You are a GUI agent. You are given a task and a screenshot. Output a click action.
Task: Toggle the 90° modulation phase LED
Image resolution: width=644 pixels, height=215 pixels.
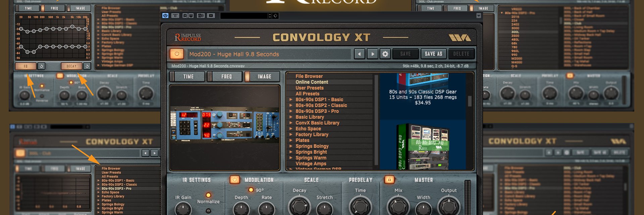[x=251, y=190]
